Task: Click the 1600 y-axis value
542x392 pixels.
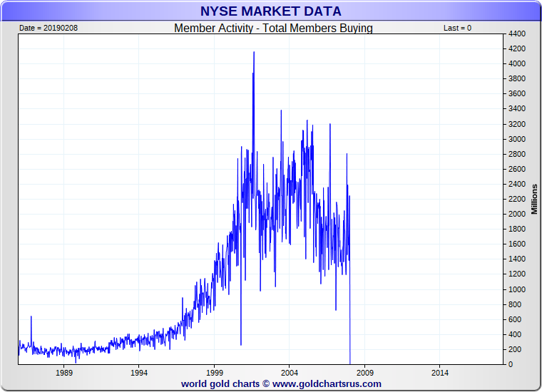Action: pyautogui.click(x=517, y=244)
